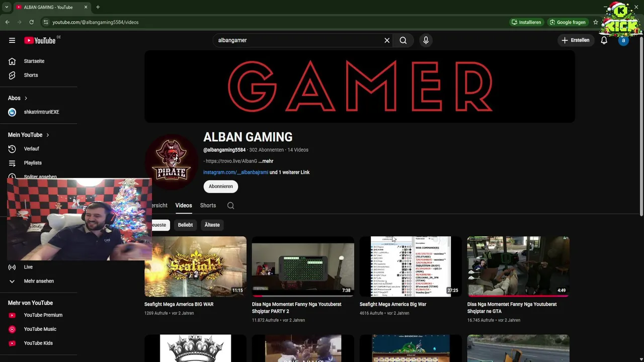
Task: Open the account avatar menu
Action: [623, 40]
